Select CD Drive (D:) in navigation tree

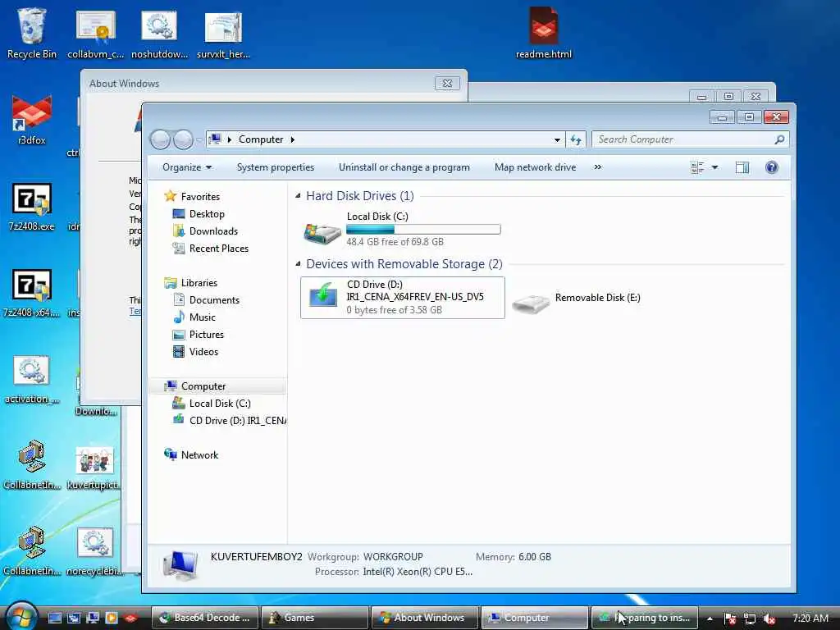tap(229, 421)
